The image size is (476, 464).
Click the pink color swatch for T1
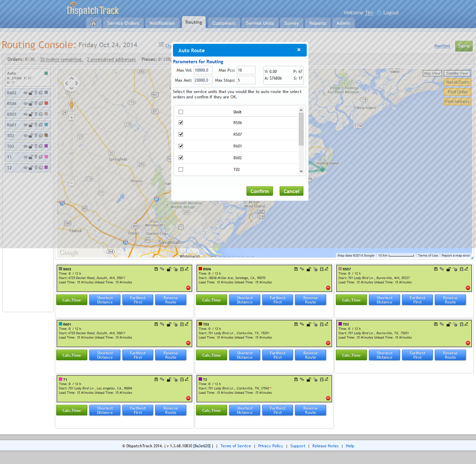[x=46, y=157]
